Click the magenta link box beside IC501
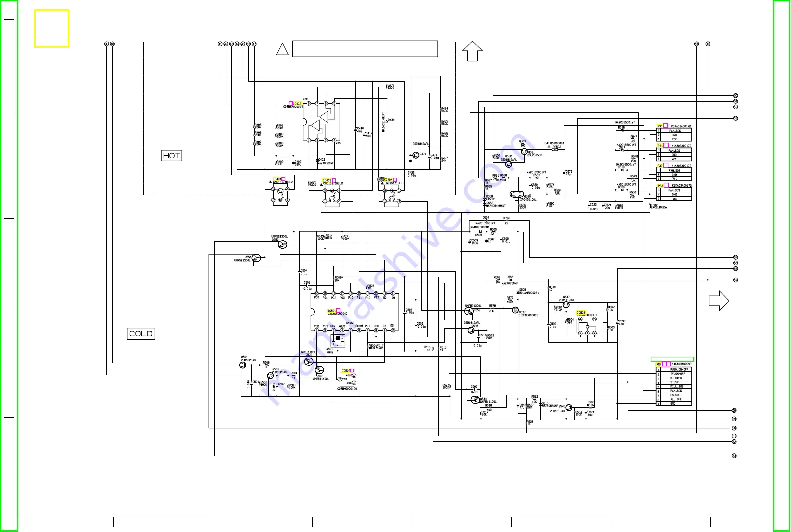The width and height of the screenshot is (791, 532). pyautogui.click(x=338, y=311)
